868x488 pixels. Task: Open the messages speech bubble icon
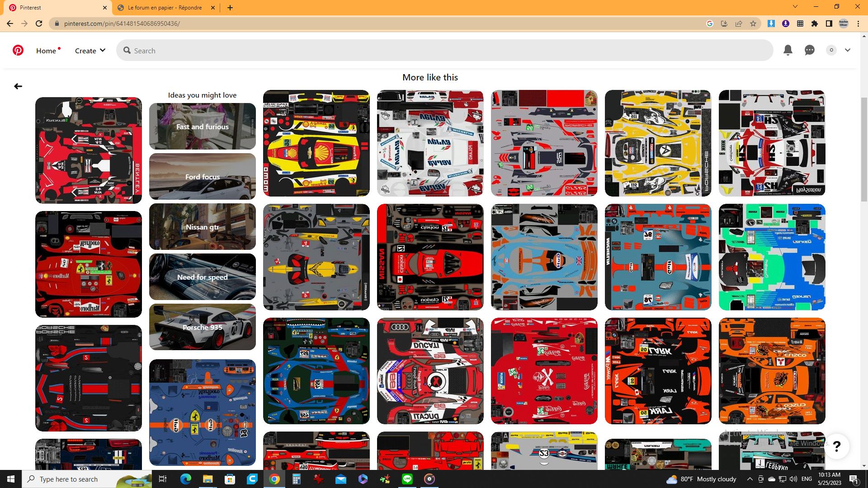pos(809,50)
